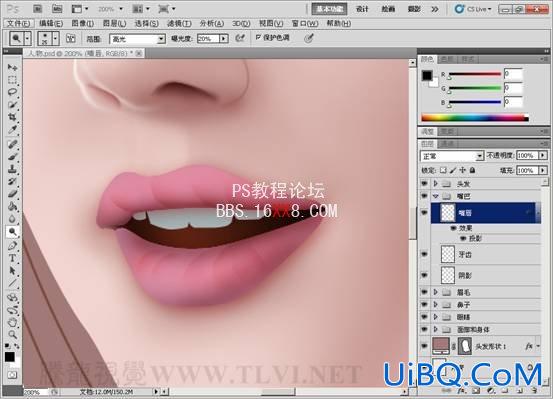The image size is (553, 399).
Task: Enable airbrush mode in options bar
Action: [x=240, y=38]
